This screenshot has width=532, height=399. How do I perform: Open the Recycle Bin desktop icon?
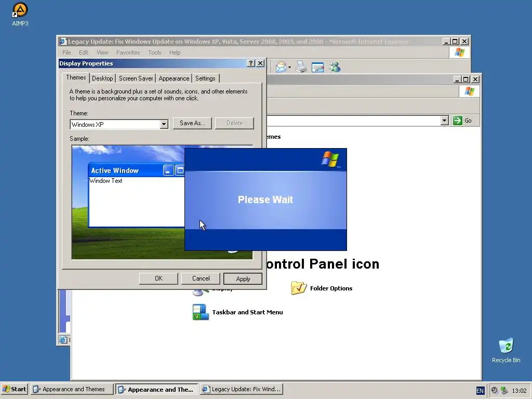click(506, 345)
